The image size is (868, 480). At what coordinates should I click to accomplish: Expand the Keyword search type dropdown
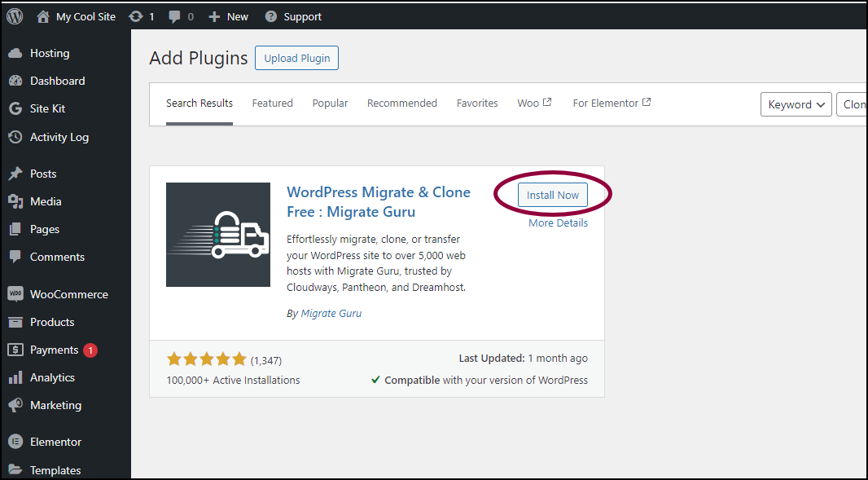coord(796,104)
